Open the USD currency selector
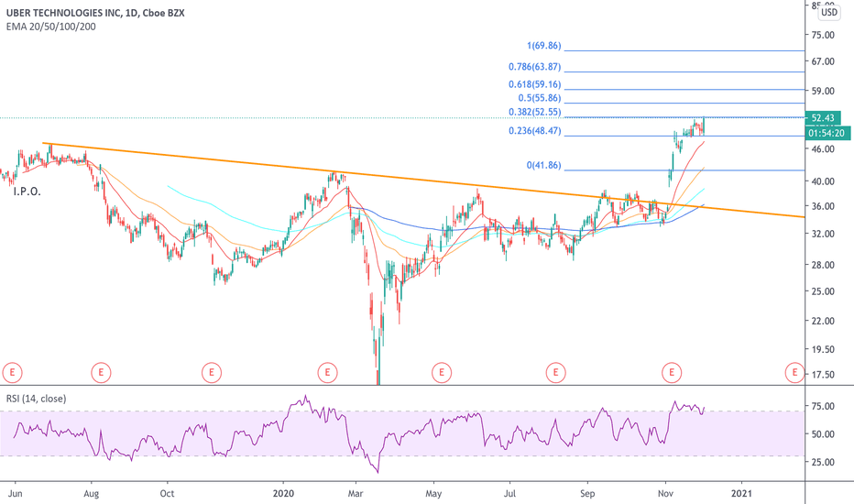This screenshot has width=854, height=504. point(829,12)
